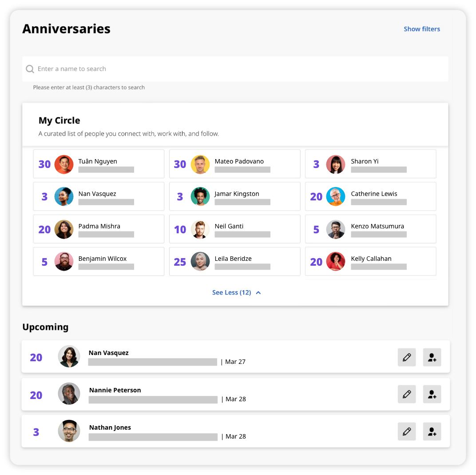Select the name Neil Ganti

(x=229, y=226)
